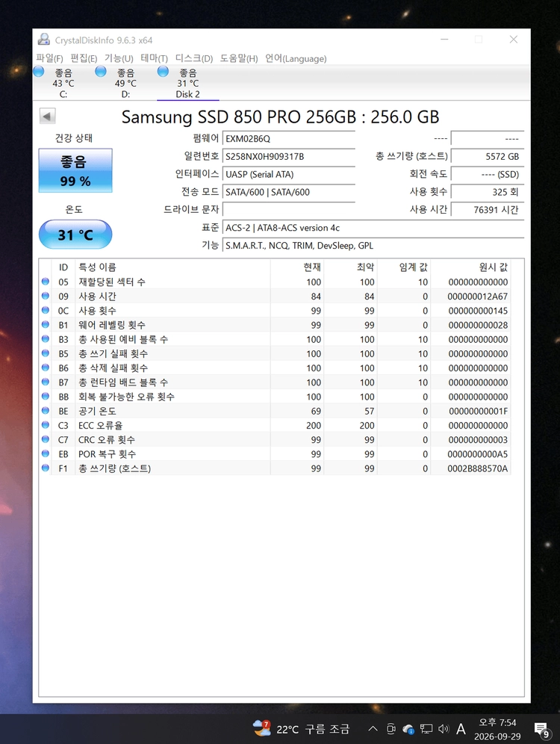Click the 특성 이름 column header
This screenshot has height=744, width=560.
tap(172, 267)
